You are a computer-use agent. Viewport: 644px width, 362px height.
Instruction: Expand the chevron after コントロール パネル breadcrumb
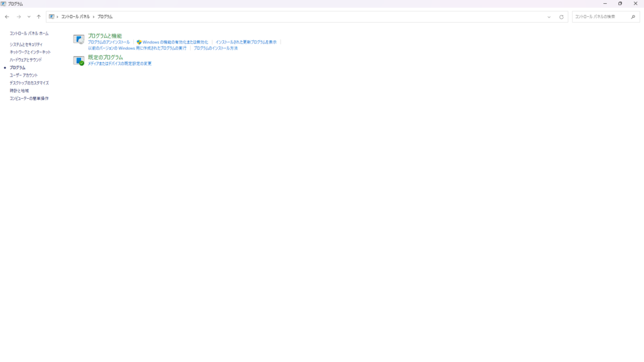click(x=94, y=17)
